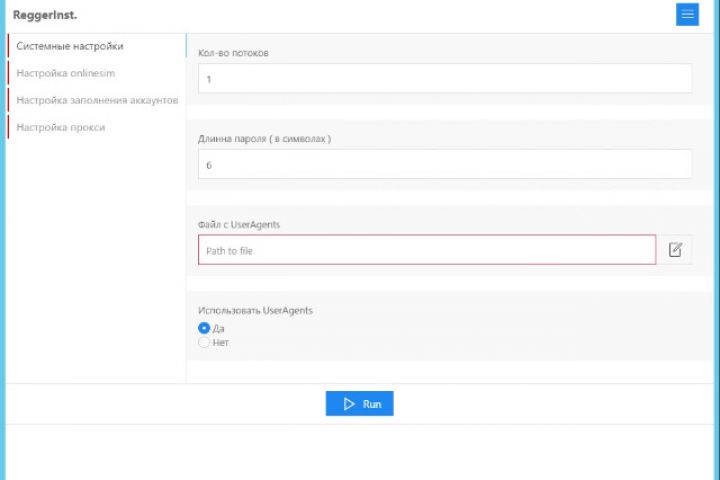Open the hamburger menu in the header
The image size is (720, 480).
click(687, 14)
